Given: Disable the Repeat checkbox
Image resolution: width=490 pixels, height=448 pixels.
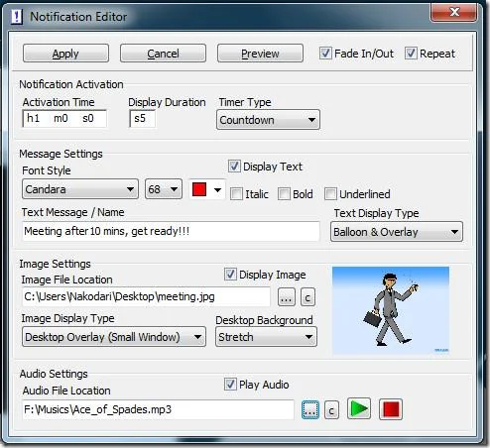Looking at the screenshot, I should click(x=411, y=54).
